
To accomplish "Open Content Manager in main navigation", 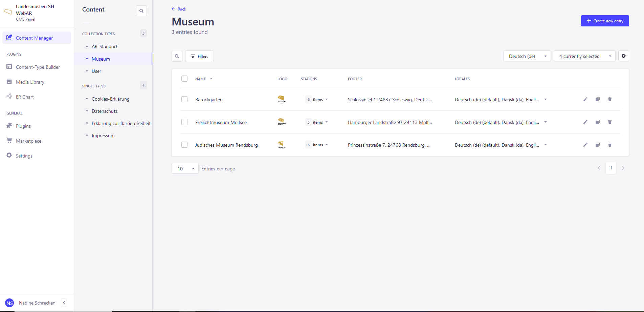I will 37,38.
